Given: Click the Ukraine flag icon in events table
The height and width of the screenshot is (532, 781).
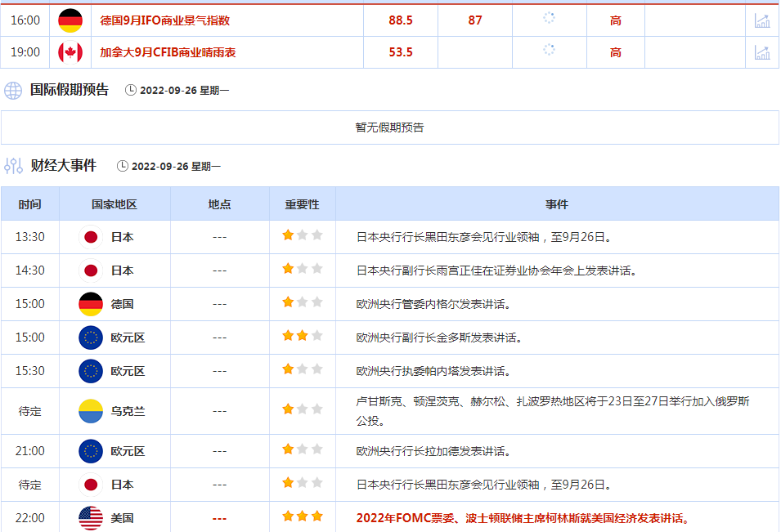Looking at the screenshot, I should (x=91, y=411).
